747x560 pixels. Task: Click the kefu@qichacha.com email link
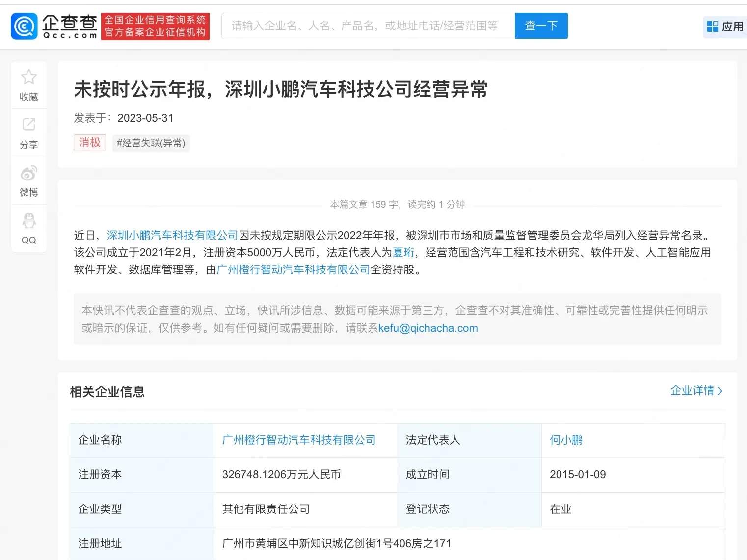coord(428,328)
